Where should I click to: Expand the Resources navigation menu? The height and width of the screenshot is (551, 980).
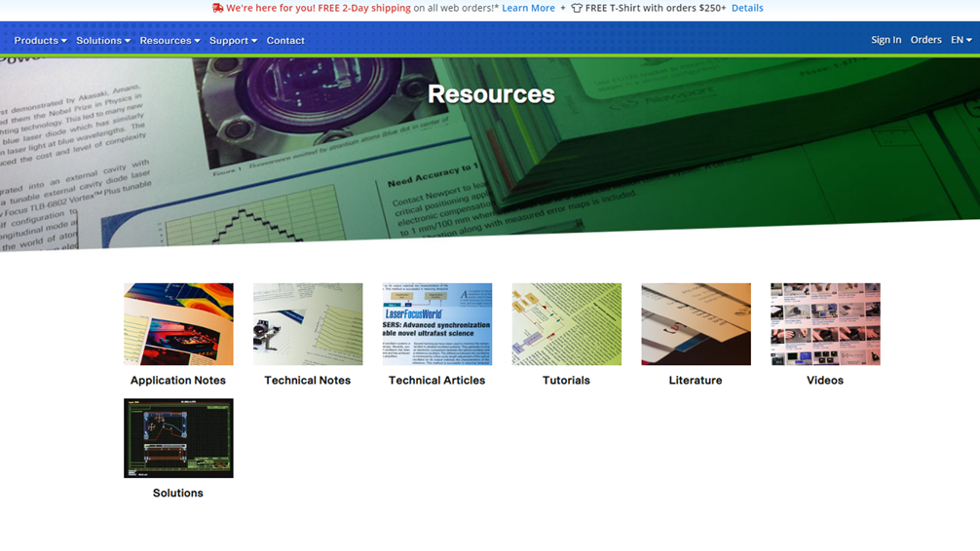tap(170, 41)
